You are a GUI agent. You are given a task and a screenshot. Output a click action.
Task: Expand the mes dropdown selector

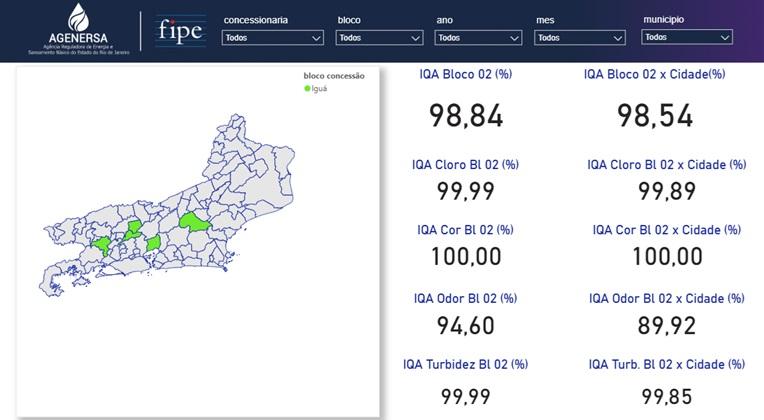point(577,38)
